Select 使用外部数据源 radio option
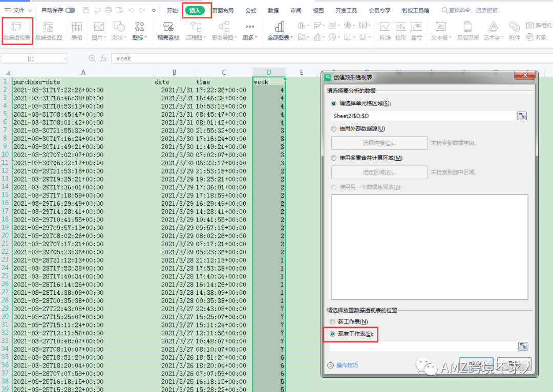Viewport: 553px width, 392px height. pyautogui.click(x=334, y=128)
